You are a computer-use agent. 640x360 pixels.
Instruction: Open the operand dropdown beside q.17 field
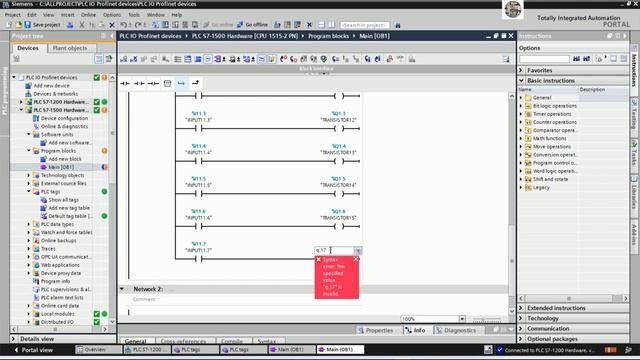click(358, 251)
